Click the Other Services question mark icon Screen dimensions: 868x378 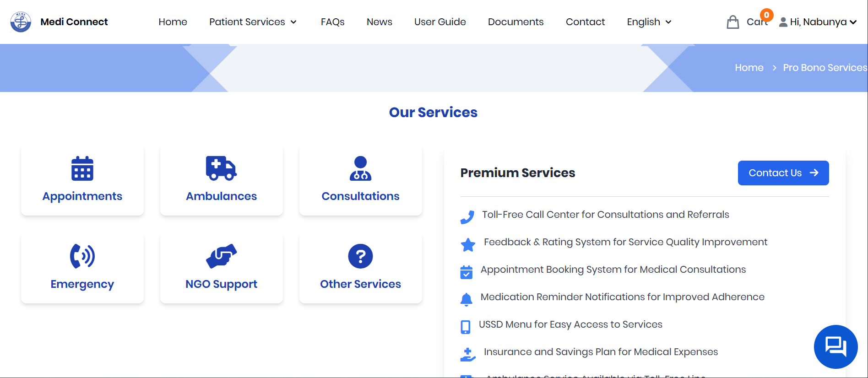[x=360, y=256]
